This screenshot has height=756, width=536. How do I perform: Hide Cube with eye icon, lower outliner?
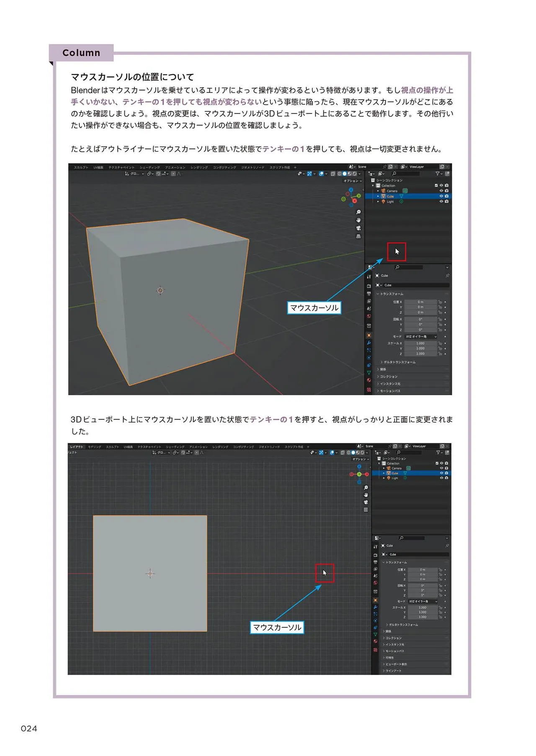click(x=441, y=473)
